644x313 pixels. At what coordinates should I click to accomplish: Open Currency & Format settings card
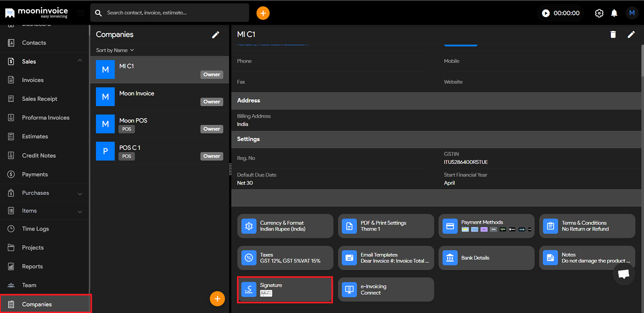pos(285,226)
